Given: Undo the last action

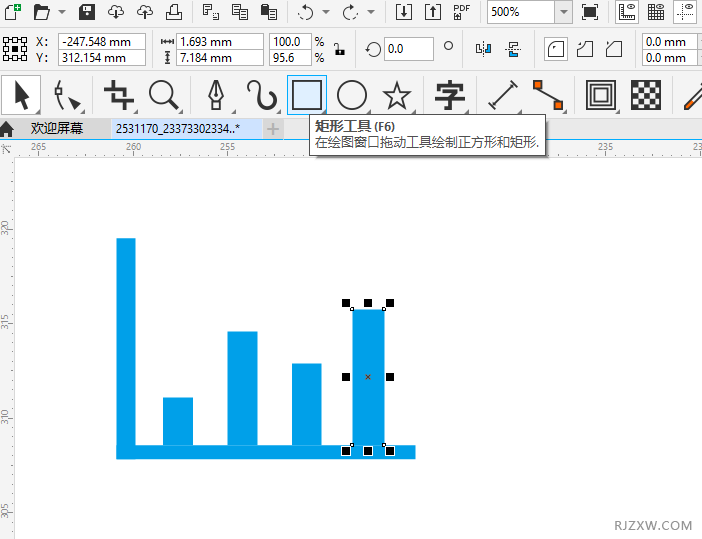Looking at the screenshot, I should pyautogui.click(x=306, y=12).
